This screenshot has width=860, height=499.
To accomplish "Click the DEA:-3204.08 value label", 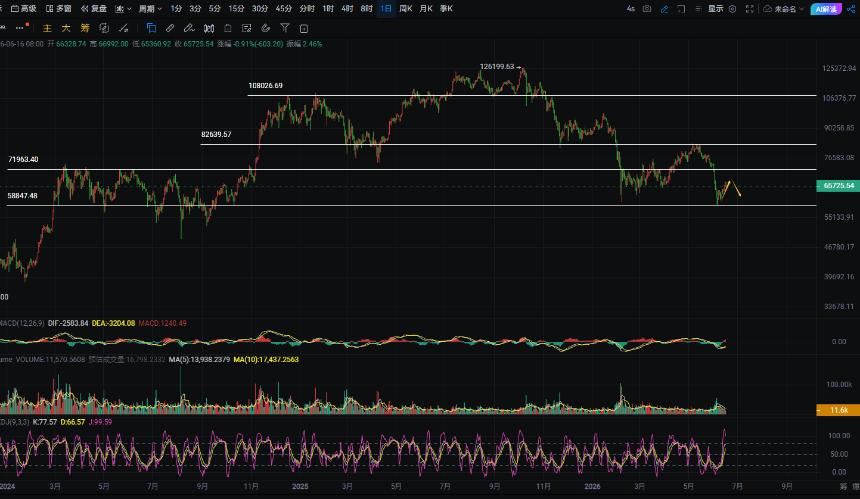I will [x=114, y=324].
